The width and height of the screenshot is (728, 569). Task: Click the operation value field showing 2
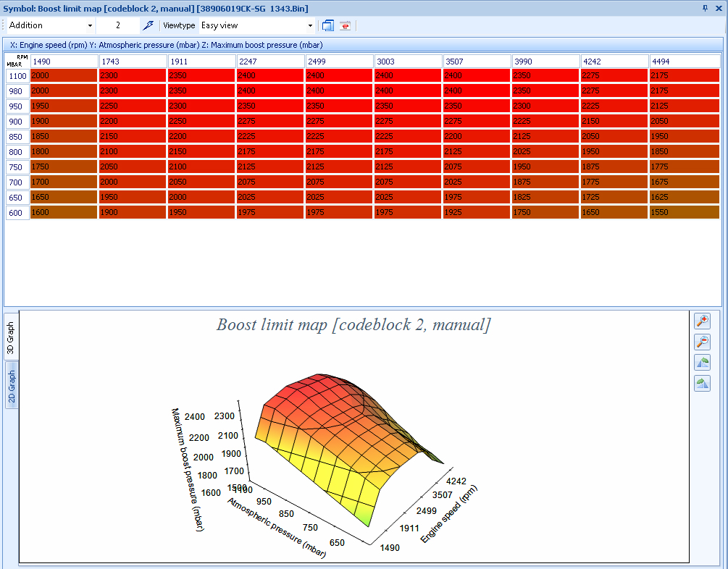point(117,25)
